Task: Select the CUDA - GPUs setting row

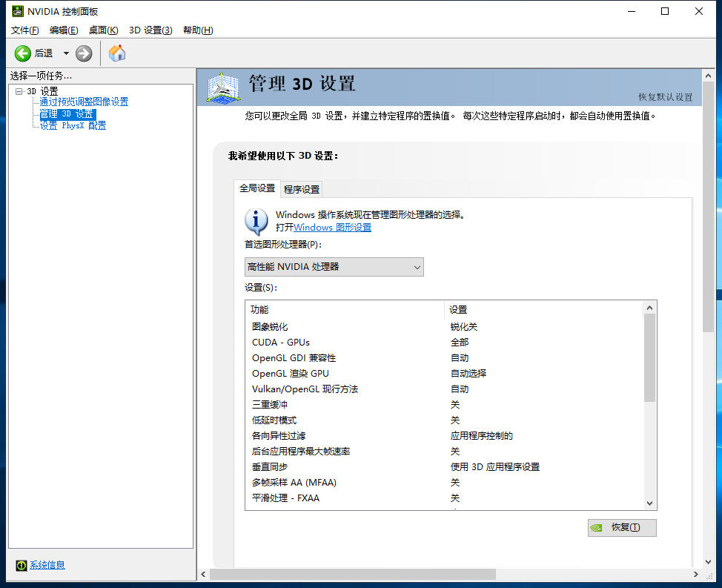Action: (444, 342)
